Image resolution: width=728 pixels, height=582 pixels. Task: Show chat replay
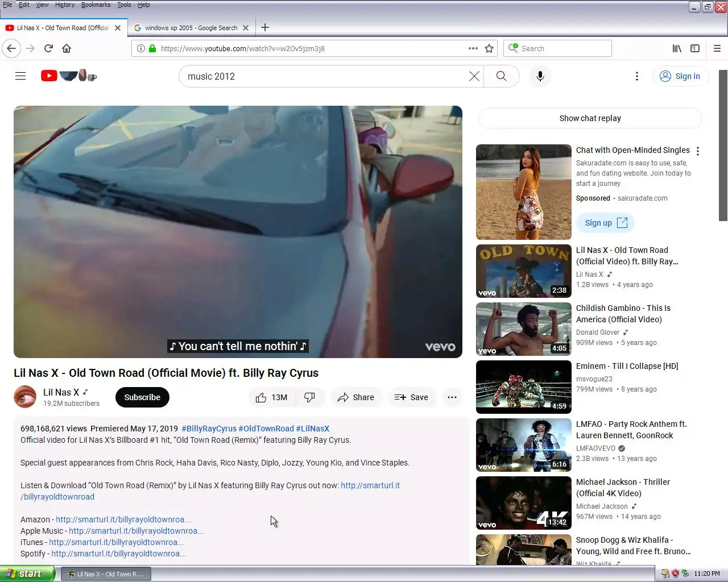590,118
